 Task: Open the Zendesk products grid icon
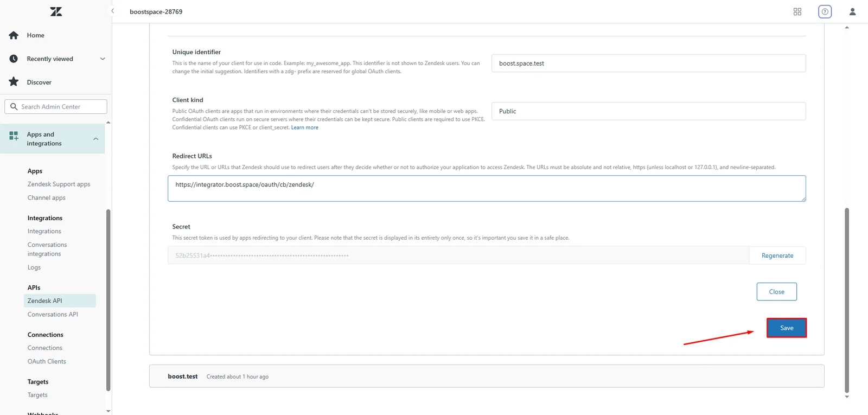point(797,11)
